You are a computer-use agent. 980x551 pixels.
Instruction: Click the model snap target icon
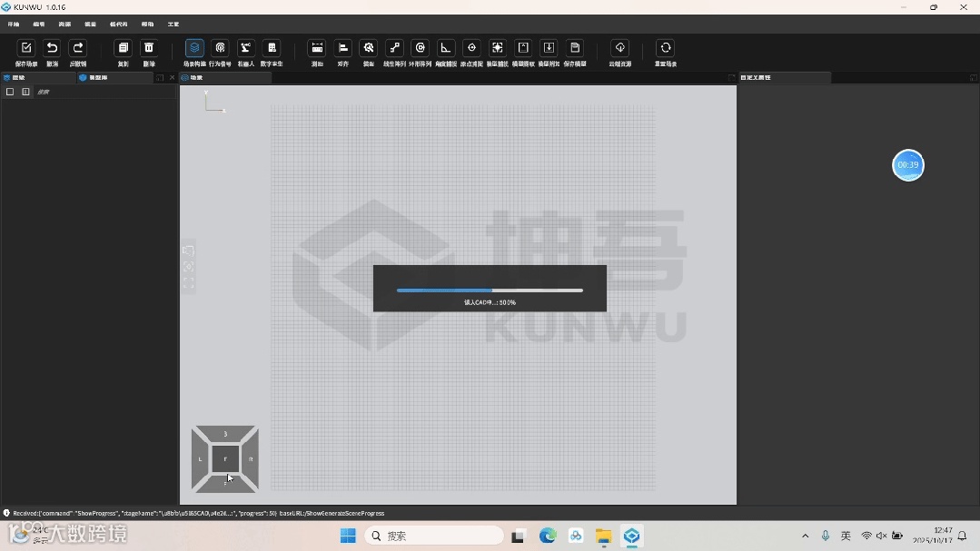point(498,48)
